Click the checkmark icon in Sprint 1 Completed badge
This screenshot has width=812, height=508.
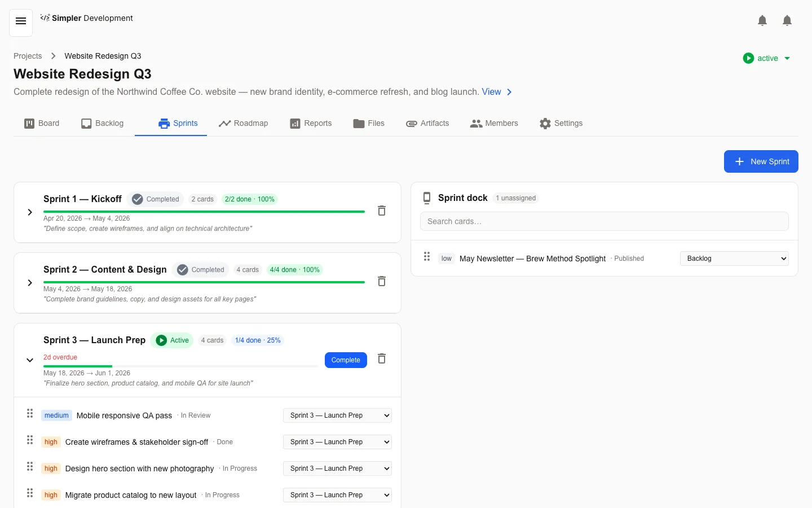coord(137,199)
